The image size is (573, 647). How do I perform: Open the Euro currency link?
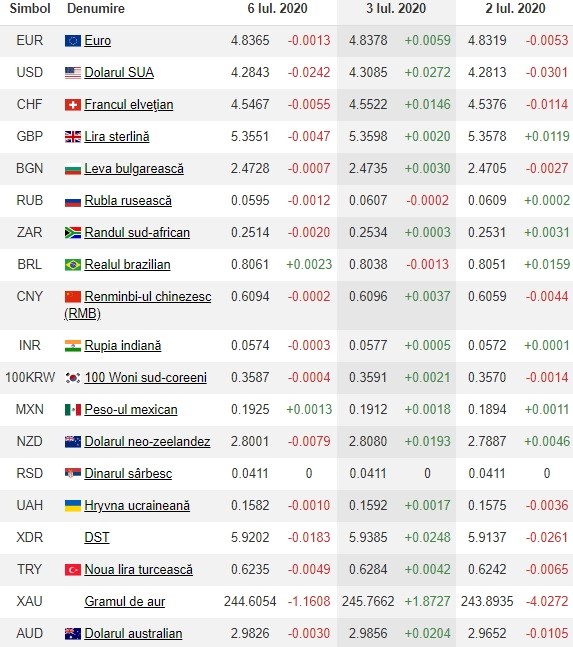(98, 40)
